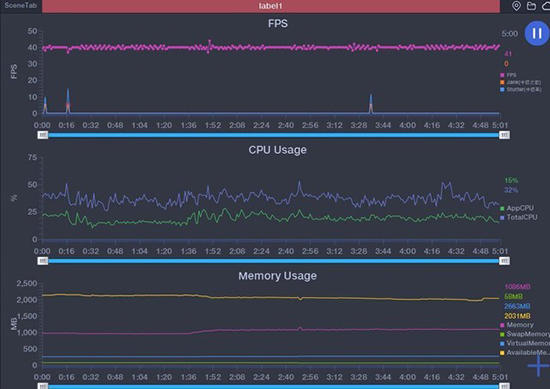Toggle the FPS series in legend
The width and height of the screenshot is (550, 389).
(x=508, y=75)
